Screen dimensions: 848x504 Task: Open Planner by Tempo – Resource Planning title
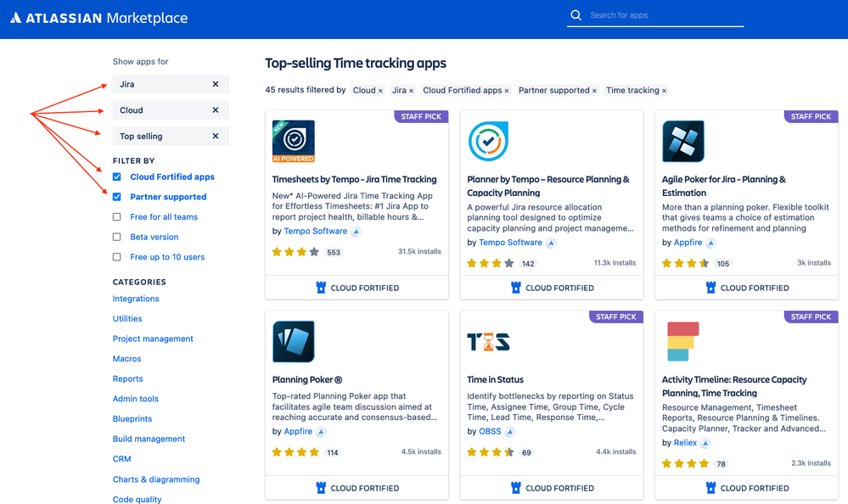click(548, 186)
